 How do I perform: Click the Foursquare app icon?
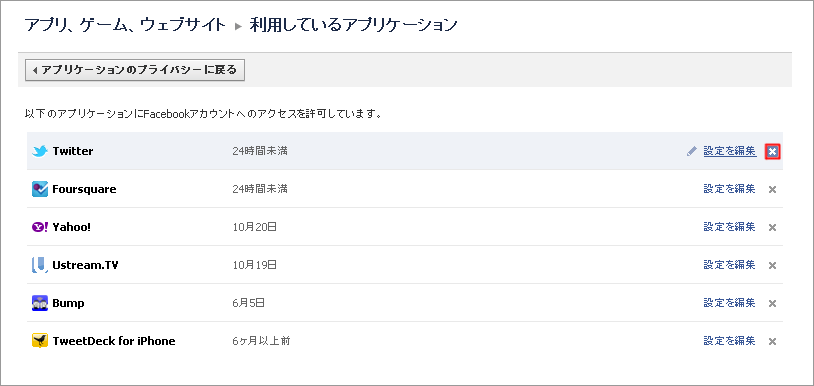[x=40, y=189]
